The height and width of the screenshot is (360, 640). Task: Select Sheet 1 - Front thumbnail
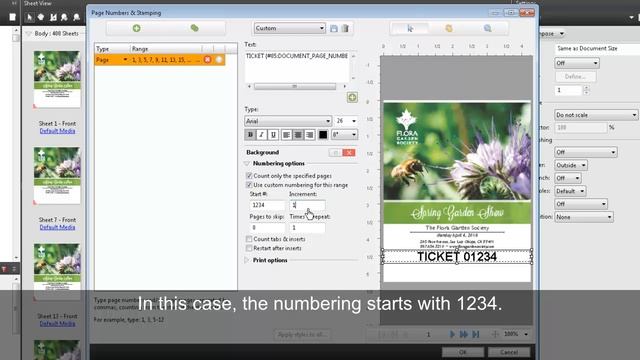point(57,79)
